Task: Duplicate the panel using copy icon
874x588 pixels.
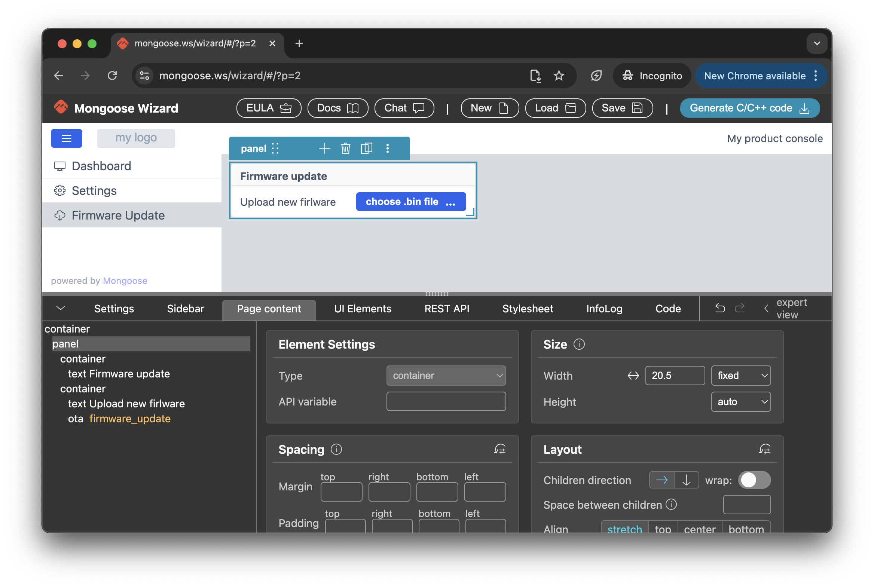Action: pos(367,148)
